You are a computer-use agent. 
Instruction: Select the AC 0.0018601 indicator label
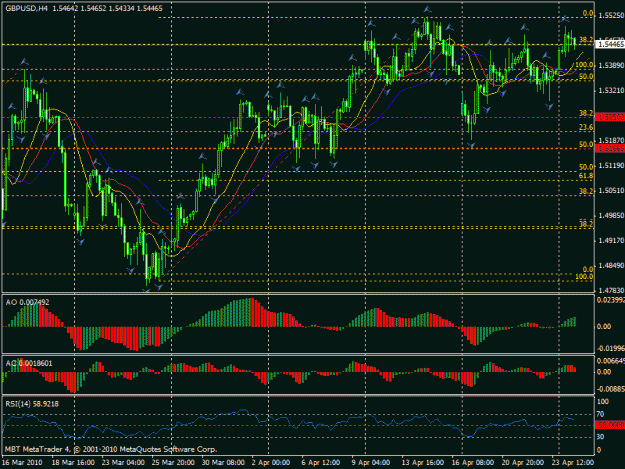pyautogui.click(x=29, y=363)
